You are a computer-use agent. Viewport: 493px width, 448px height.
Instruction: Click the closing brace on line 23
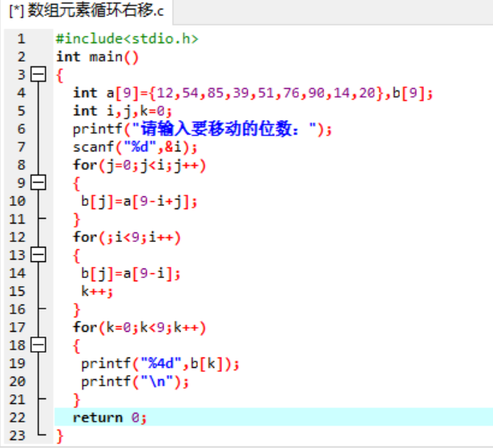point(60,436)
